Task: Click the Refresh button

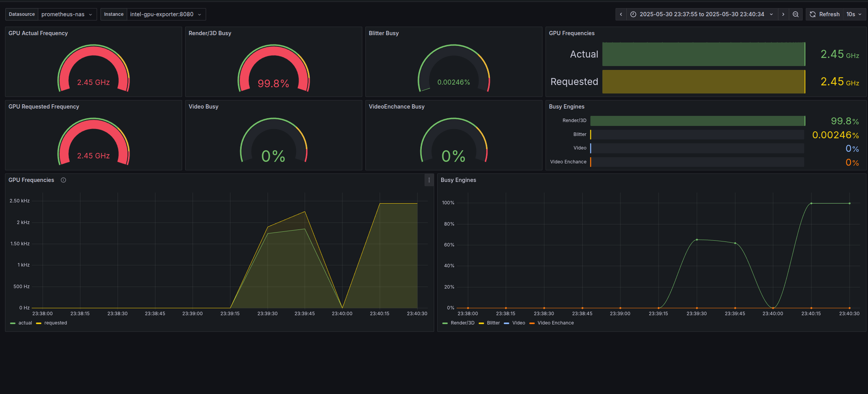Action: click(825, 14)
